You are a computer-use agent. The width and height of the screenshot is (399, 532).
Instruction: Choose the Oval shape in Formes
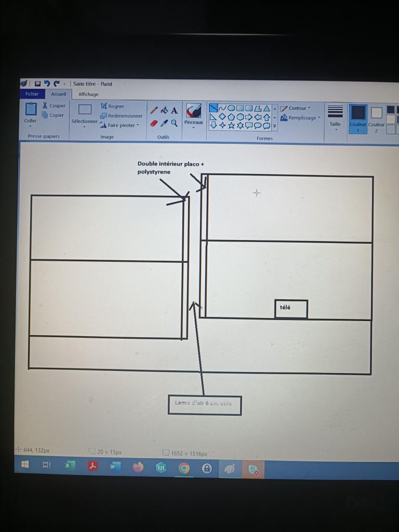tap(231, 108)
